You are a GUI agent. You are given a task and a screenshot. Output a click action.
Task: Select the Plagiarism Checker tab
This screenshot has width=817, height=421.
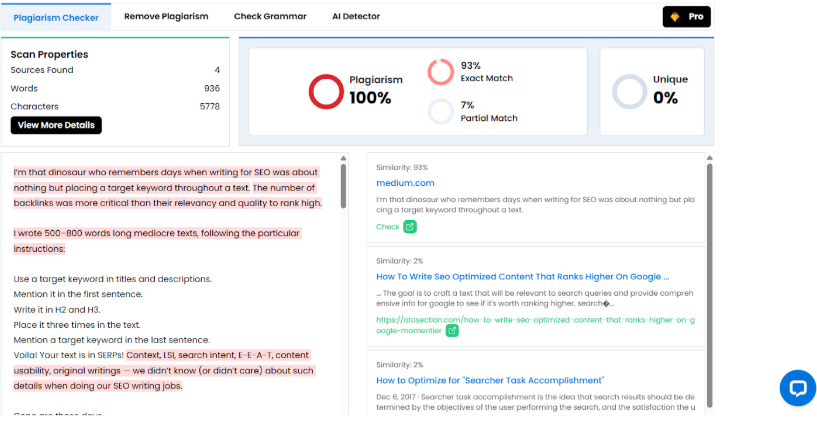[x=55, y=17]
